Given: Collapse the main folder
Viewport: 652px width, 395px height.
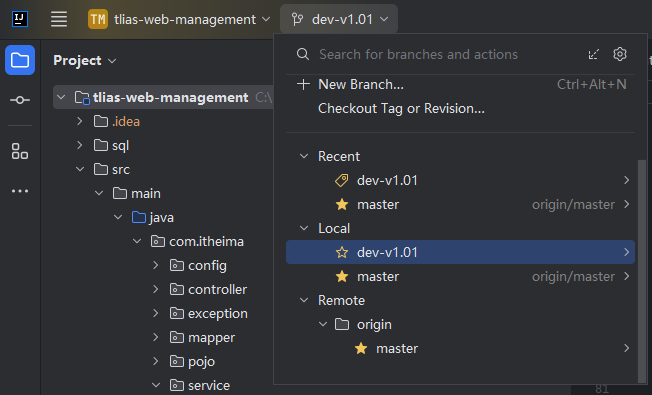Looking at the screenshot, I should (x=99, y=193).
